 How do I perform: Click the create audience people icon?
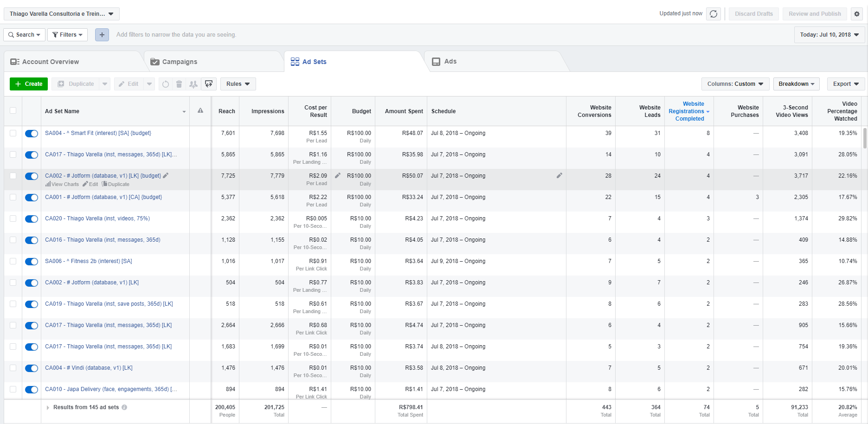(x=193, y=84)
